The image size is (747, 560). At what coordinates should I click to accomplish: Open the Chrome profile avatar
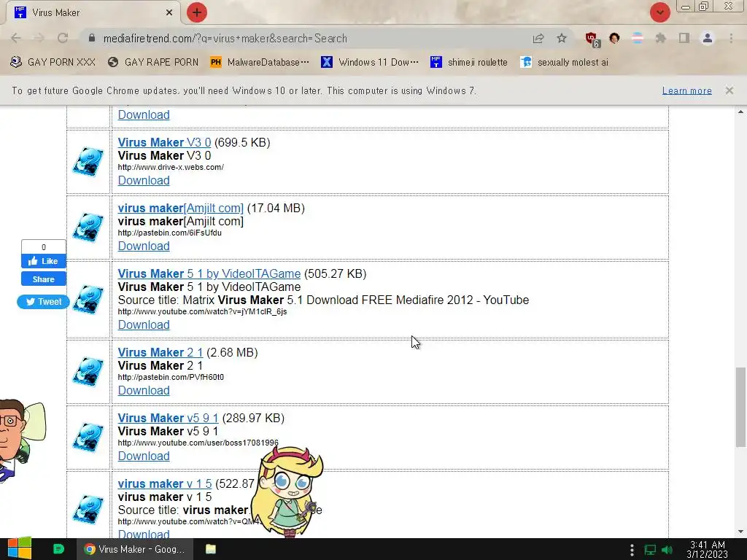[x=708, y=38]
